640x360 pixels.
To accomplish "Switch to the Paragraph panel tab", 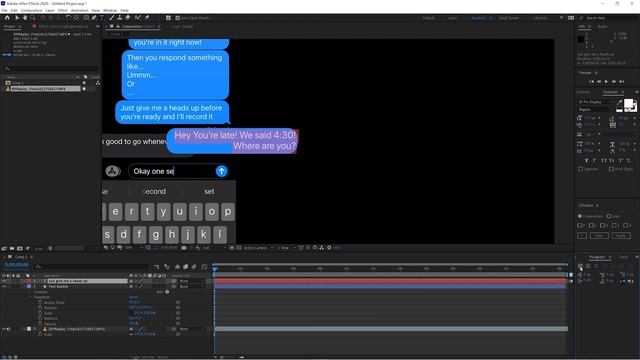I will click(x=596, y=257).
